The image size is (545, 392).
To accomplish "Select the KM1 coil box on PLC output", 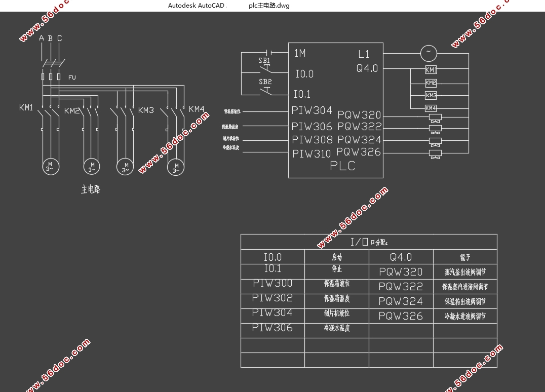I will pos(431,70).
